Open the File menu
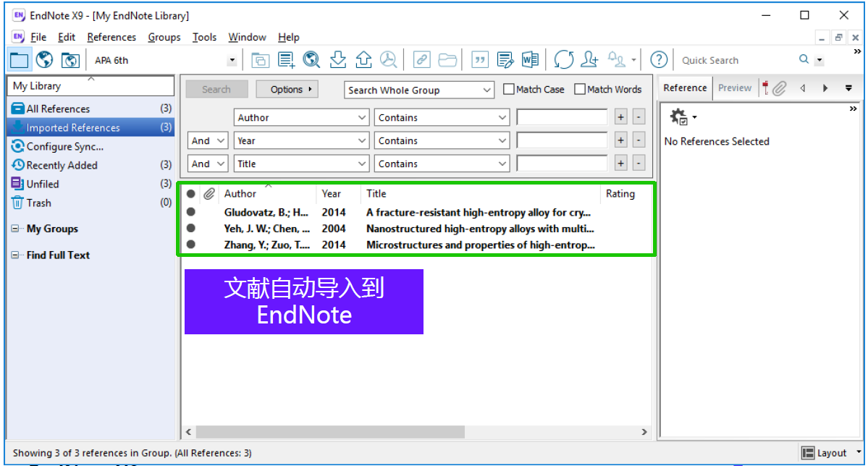 38,37
